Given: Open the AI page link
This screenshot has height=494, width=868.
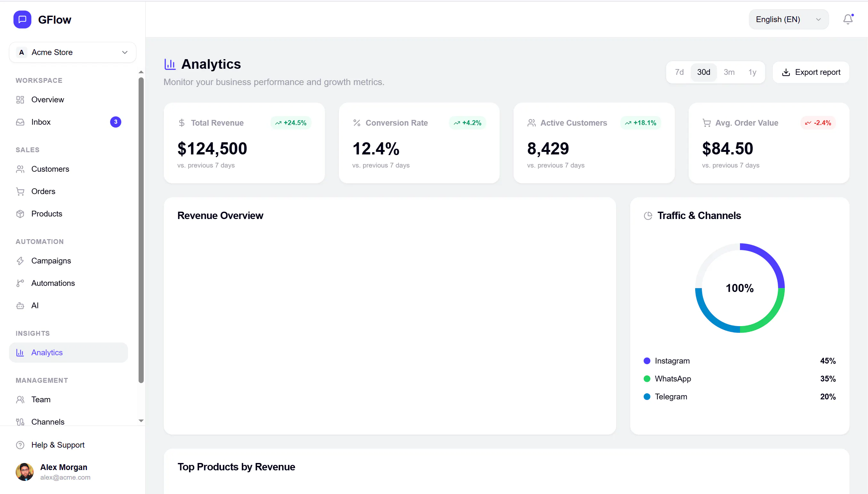Looking at the screenshot, I should point(68,306).
